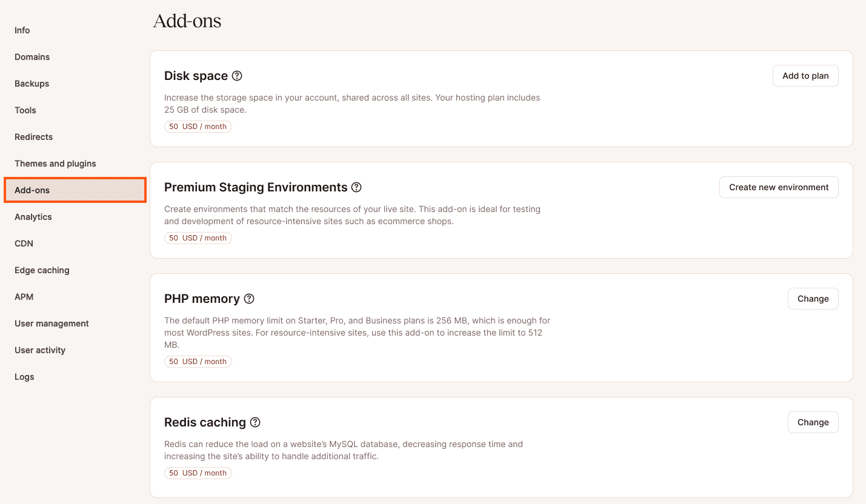Navigate to Redirects page
Image resolution: width=866 pixels, height=504 pixels.
coord(34,137)
